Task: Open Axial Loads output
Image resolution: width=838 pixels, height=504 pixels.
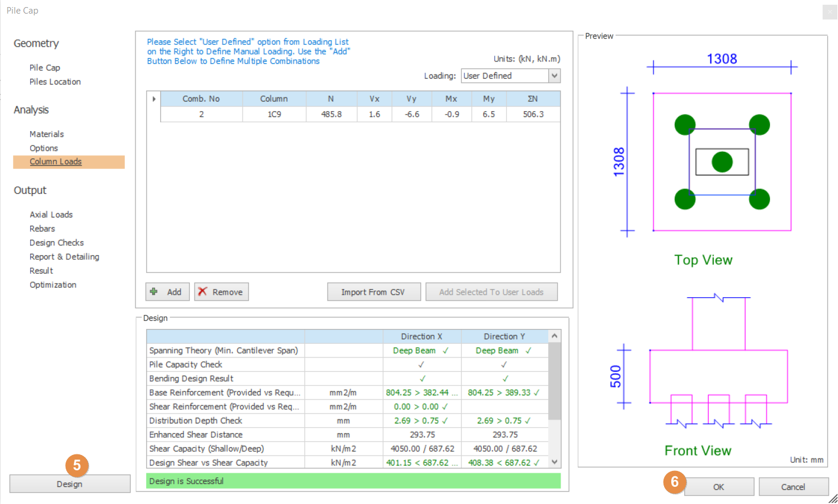Action: point(51,214)
